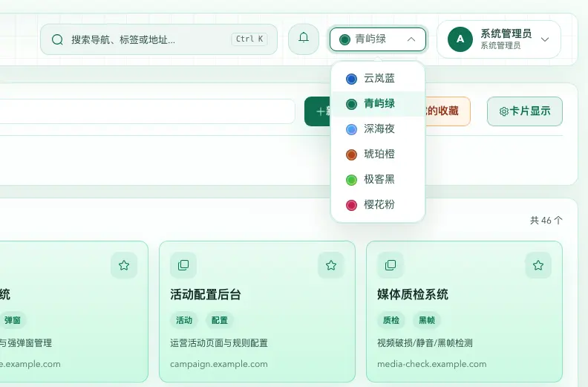Click the copy icon on 活动配置后台
The width and height of the screenshot is (588, 387).
[x=183, y=265]
